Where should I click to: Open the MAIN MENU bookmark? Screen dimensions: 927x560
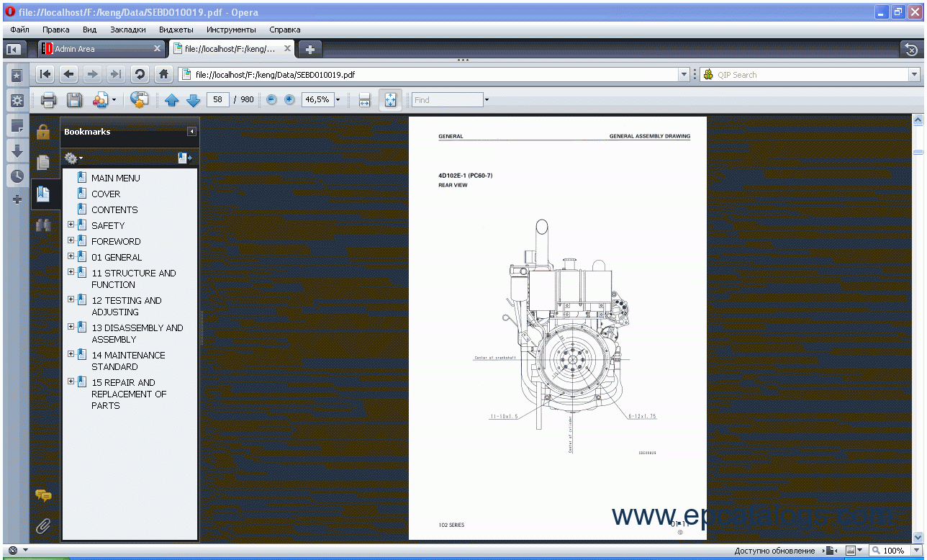click(115, 178)
